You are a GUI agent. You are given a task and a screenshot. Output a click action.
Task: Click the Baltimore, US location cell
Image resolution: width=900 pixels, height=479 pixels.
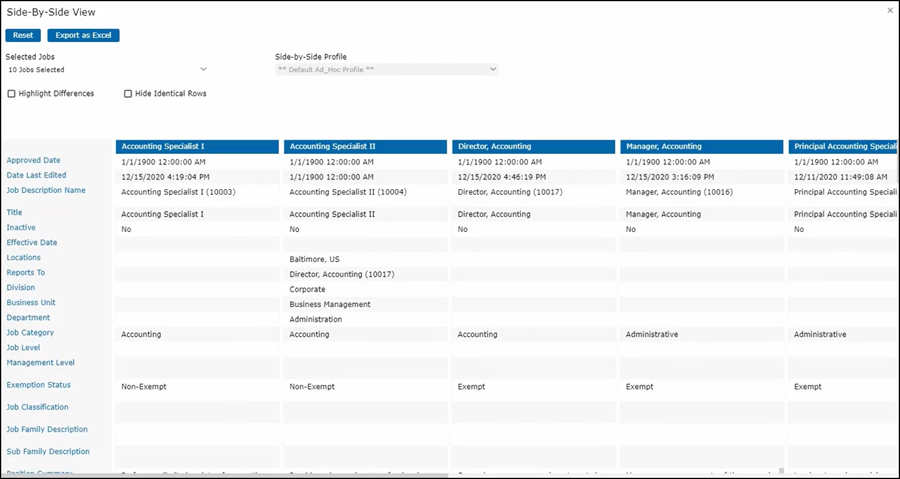point(314,259)
